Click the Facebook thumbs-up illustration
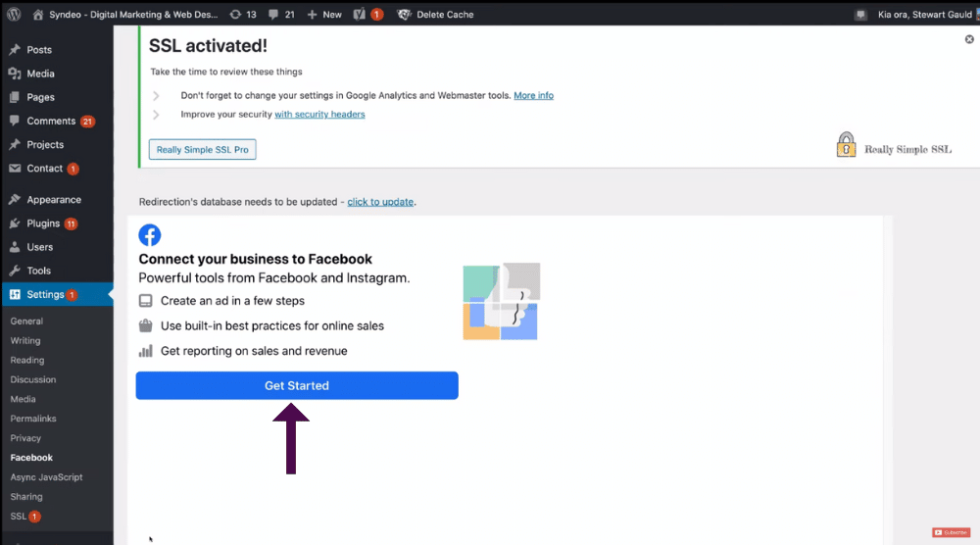Screen dimensions: 980x545 point(501,301)
